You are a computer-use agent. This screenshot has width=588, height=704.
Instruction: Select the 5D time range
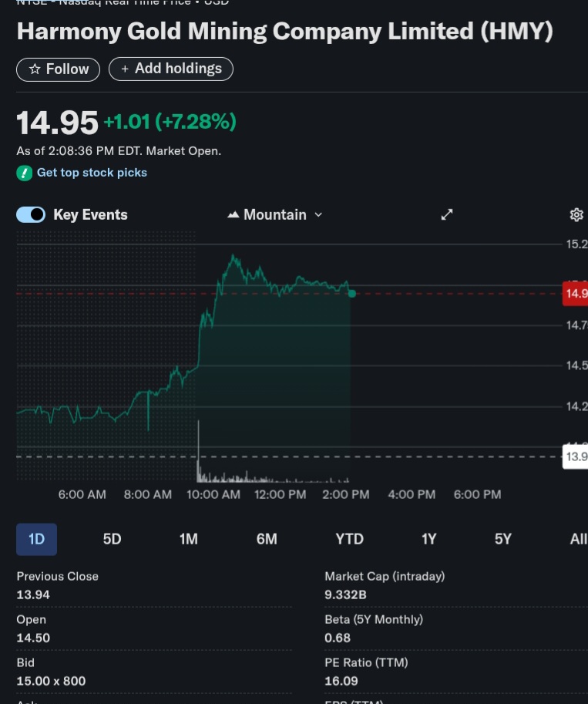[113, 539]
